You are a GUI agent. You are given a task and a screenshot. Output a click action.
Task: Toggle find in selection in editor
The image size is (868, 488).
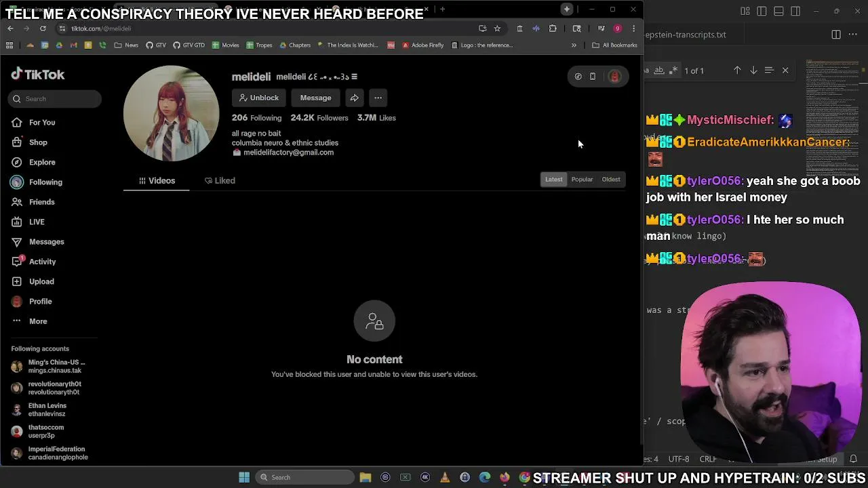click(x=769, y=70)
